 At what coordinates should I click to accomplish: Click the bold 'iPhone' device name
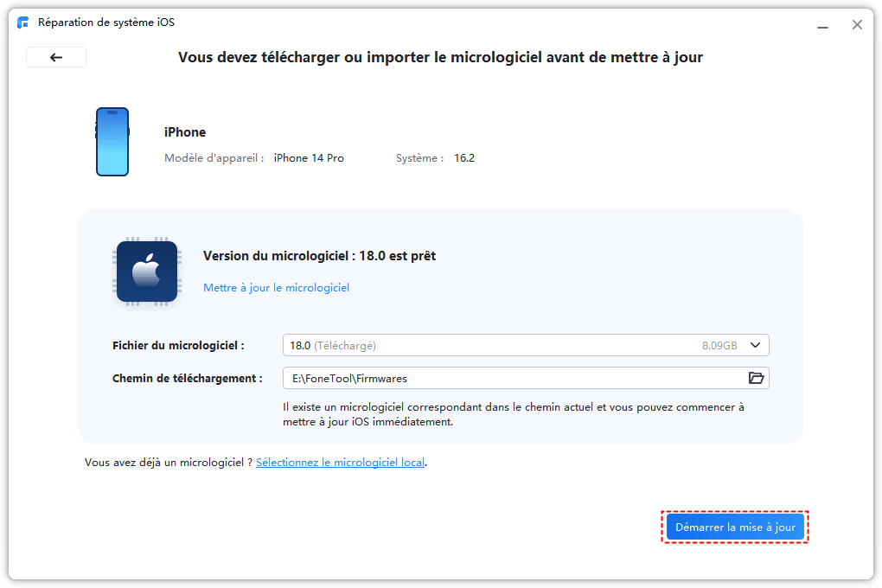pyautogui.click(x=185, y=132)
